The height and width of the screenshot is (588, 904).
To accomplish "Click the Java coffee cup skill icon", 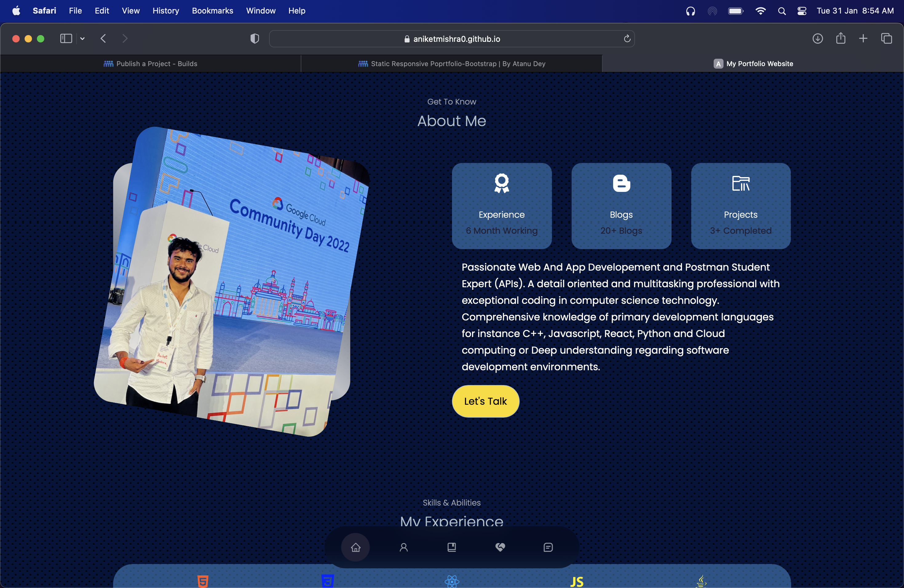I will tap(701, 581).
